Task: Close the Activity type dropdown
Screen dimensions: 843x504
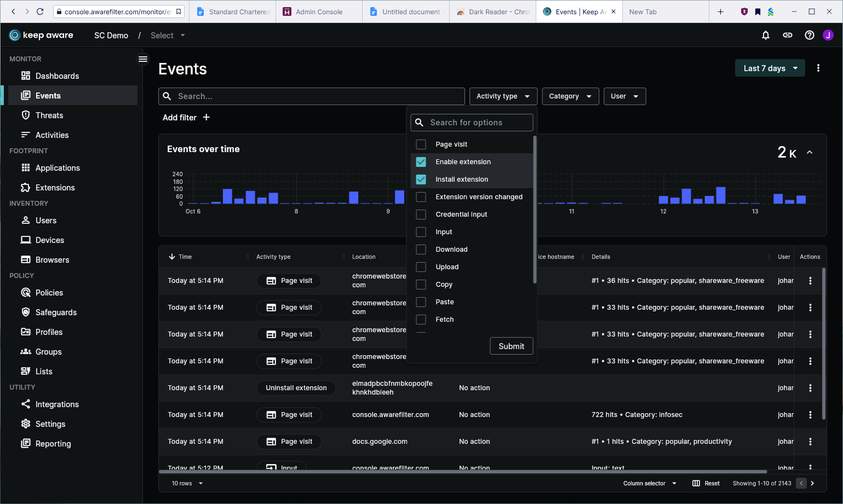Action: [503, 96]
